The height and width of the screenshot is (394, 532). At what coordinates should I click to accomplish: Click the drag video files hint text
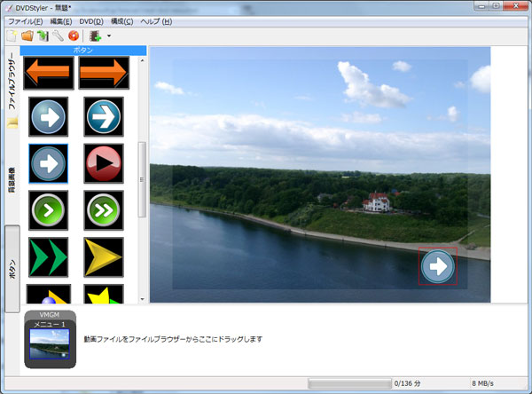coord(173,339)
